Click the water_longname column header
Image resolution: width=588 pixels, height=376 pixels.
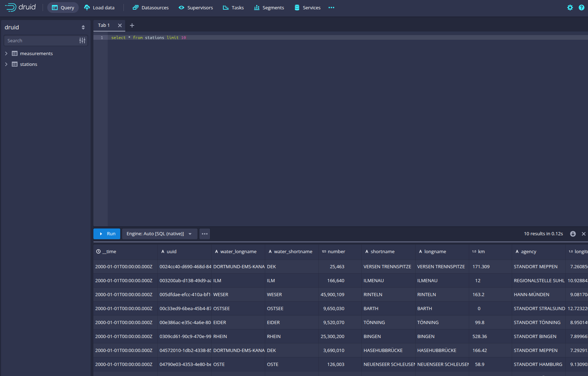coord(238,252)
